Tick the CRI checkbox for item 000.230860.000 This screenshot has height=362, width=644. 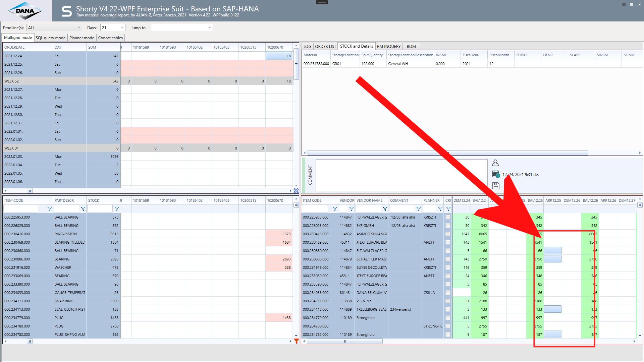pyautogui.click(x=448, y=251)
